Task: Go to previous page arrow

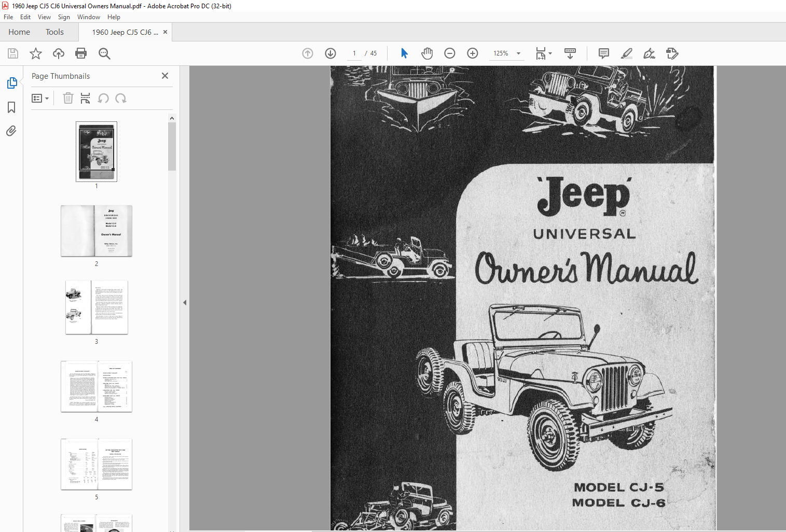Action: pos(308,53)
